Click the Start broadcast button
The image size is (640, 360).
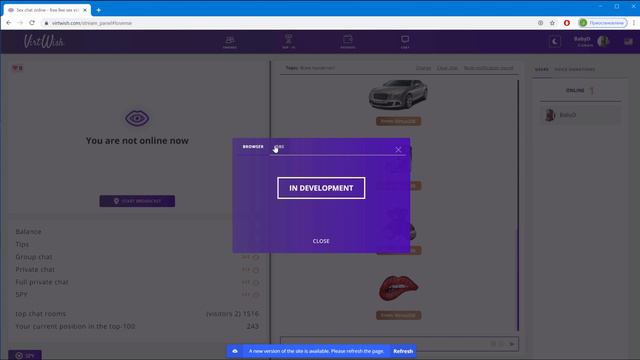coord(137,201)
